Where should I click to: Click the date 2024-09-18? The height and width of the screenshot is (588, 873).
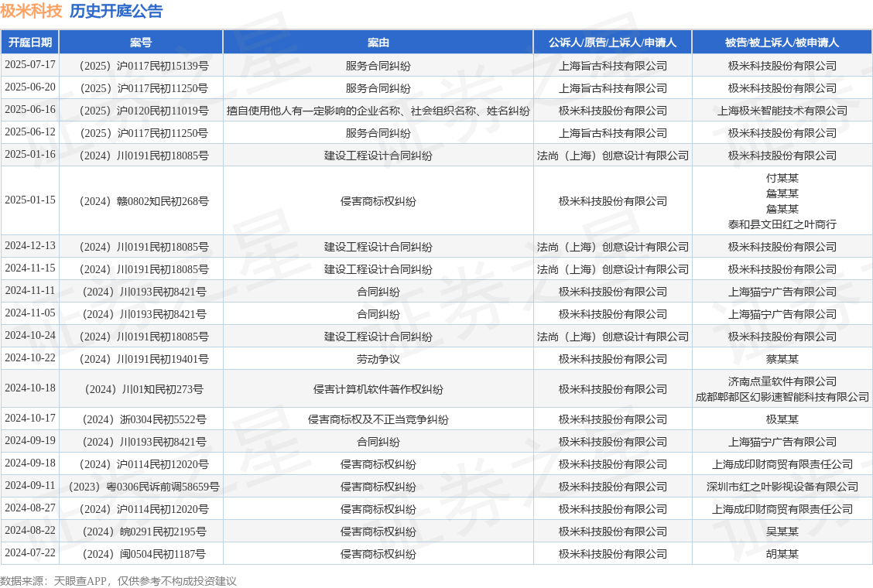pyautogui.click(x=30, y=463)
